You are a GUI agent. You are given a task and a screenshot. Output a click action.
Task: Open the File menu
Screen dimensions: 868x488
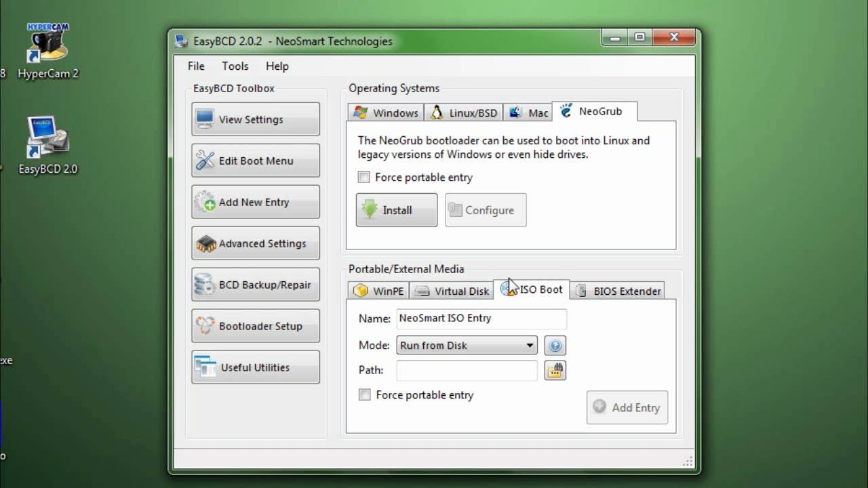(x=196, y=66)
